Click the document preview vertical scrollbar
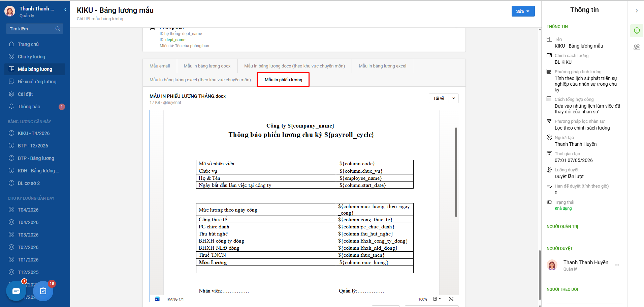The image size is (644, 307). click(x=456, y=172)
